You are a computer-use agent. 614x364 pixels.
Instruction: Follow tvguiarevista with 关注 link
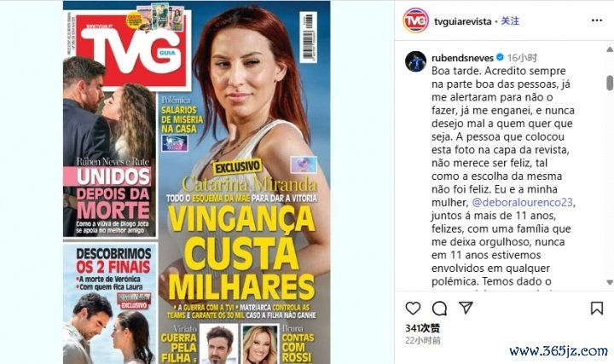click(x=510, y=20)
